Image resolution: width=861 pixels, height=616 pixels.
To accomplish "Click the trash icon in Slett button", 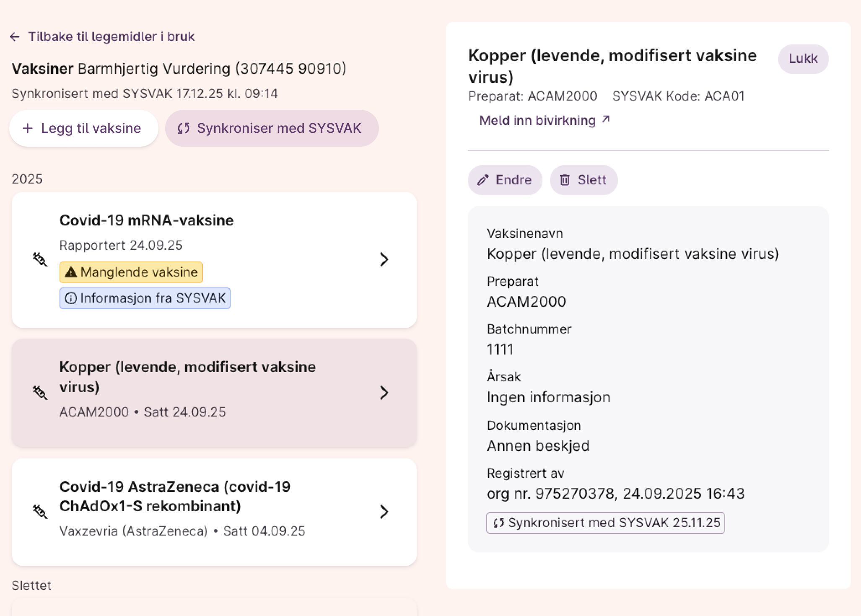I will (565, 180).
